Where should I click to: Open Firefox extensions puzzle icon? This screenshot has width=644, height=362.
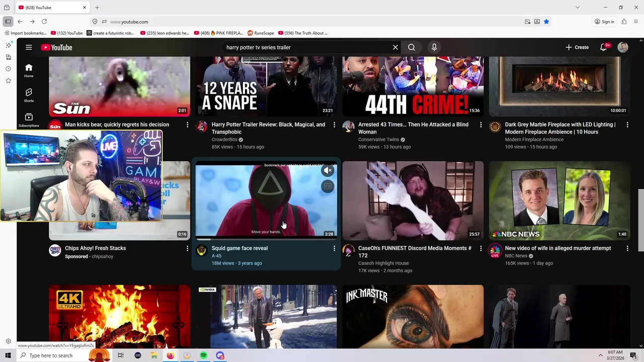tap(624, 22)
